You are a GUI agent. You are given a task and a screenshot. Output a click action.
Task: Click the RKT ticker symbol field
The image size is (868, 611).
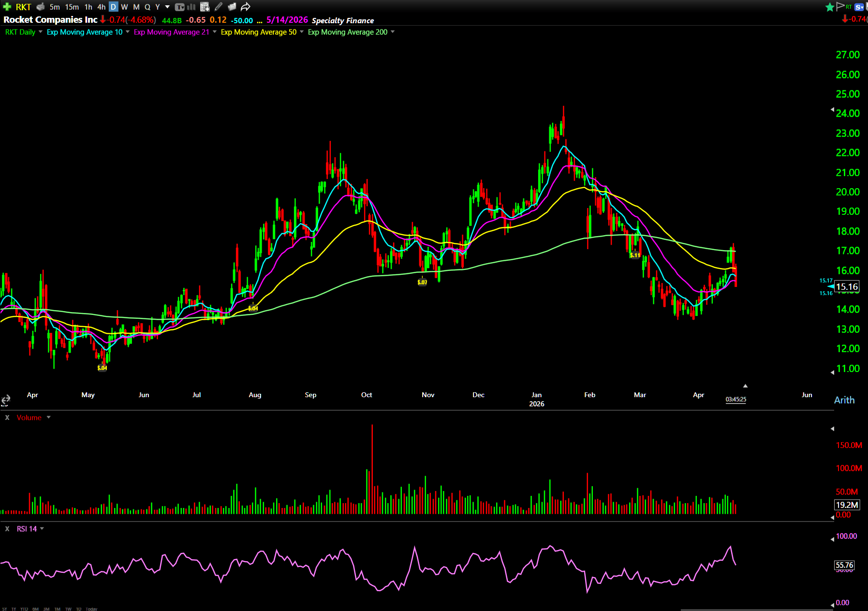(23, 7)
